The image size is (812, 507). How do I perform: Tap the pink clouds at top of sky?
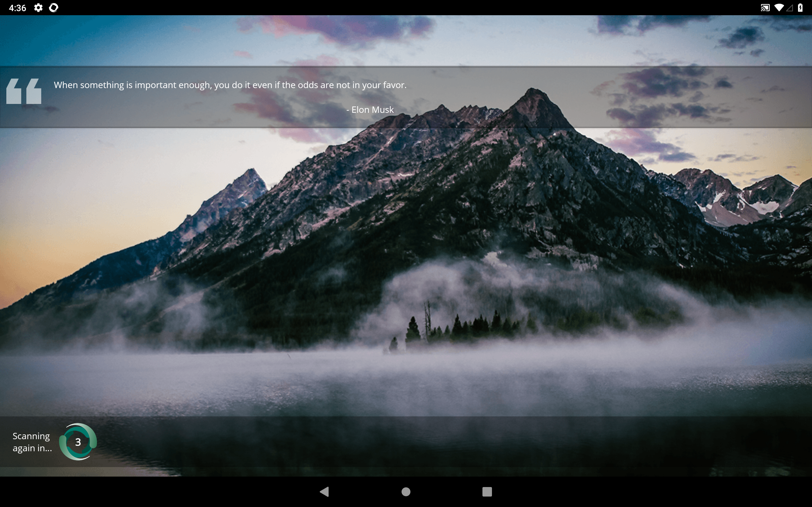336,29
